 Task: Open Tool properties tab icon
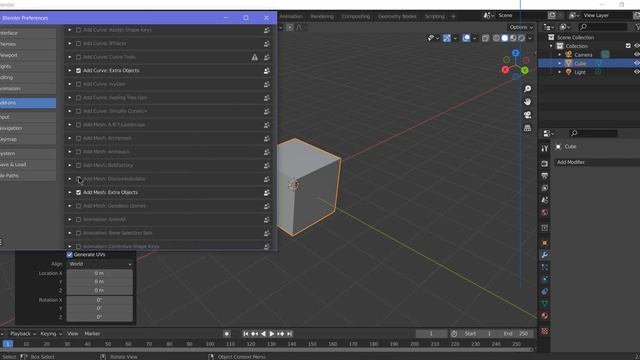pos(544,149)
